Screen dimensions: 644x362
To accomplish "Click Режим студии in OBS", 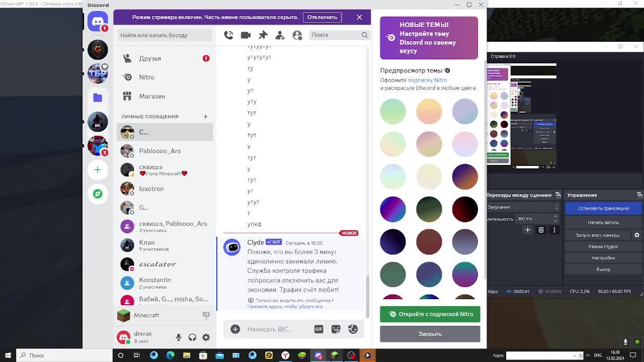I will click(x=603, y=246).
